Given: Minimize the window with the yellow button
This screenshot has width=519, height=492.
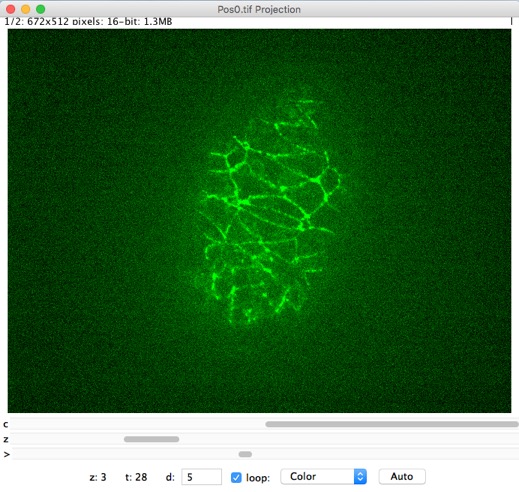Looking at the screenshot, I should click(26, 9).
